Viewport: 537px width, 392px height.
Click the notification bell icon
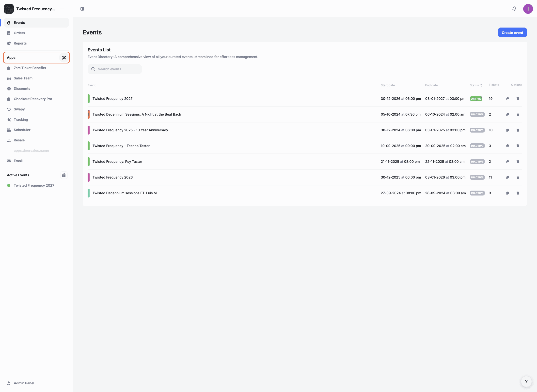(514, 9)
